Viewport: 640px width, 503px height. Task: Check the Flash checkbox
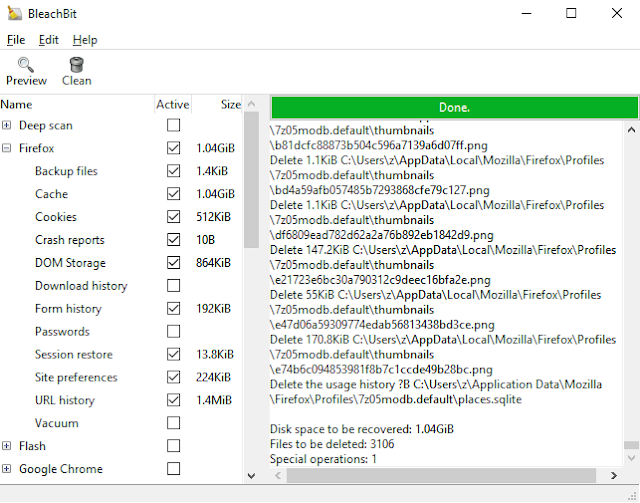coord(173,445)
